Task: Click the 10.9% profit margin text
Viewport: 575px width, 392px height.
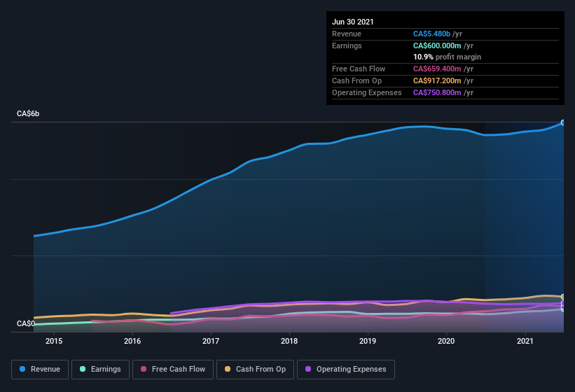Action: [447, 57]
